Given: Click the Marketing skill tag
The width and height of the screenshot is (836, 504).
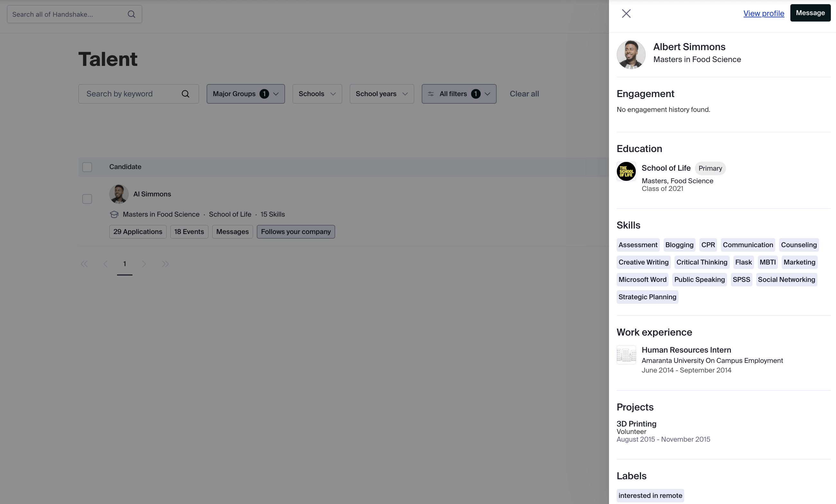Looking at the screenshot, I should point(799,262).
